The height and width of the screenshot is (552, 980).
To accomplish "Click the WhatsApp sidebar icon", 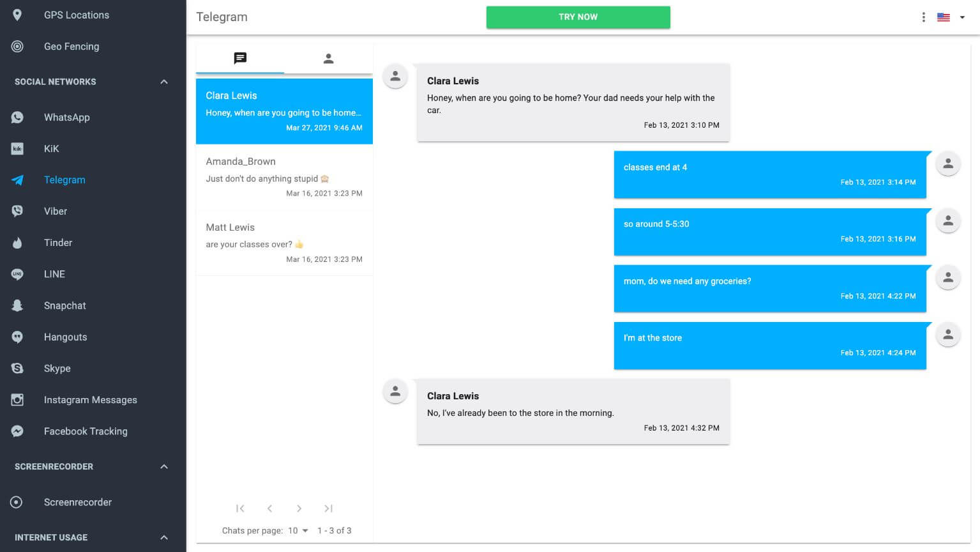I will [x=17, y=117].
